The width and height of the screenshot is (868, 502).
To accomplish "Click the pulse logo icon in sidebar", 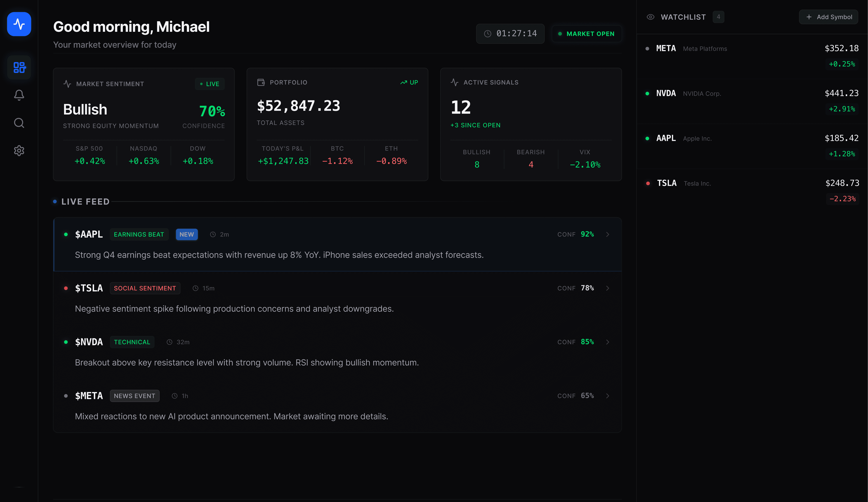I will (19, 24).
